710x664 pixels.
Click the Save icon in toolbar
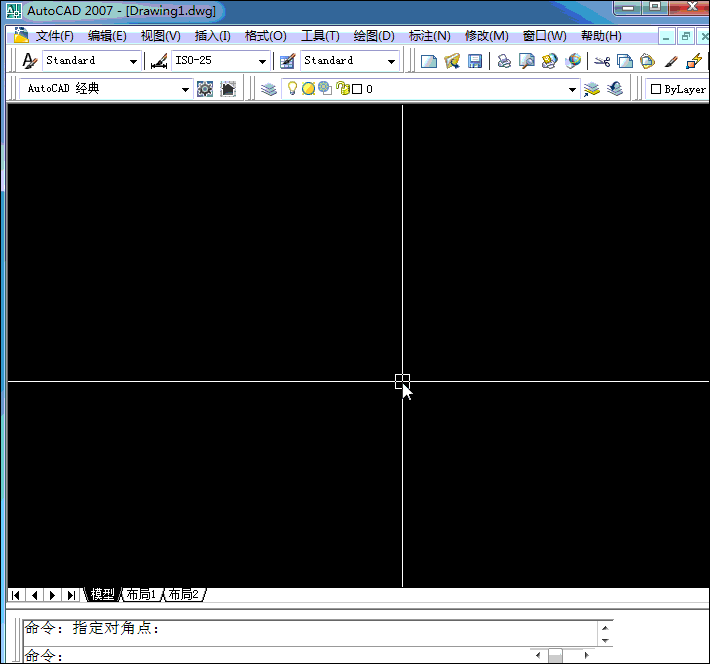pyautogui.click(x=475, y=61)
